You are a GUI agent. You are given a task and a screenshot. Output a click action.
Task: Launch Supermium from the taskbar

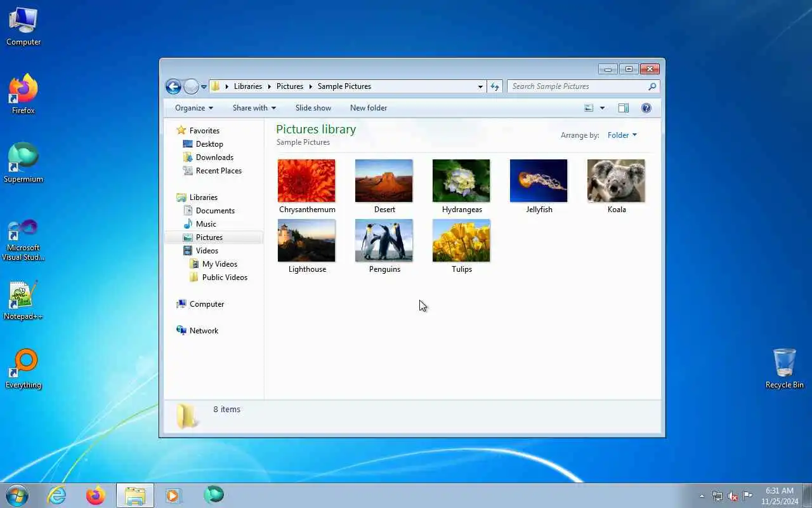(x=214, y=495)
